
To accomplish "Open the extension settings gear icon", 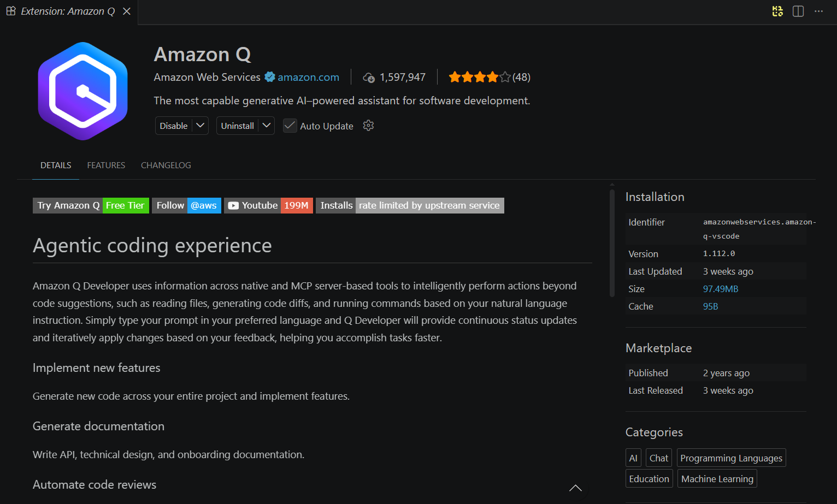I will (368, 126).
